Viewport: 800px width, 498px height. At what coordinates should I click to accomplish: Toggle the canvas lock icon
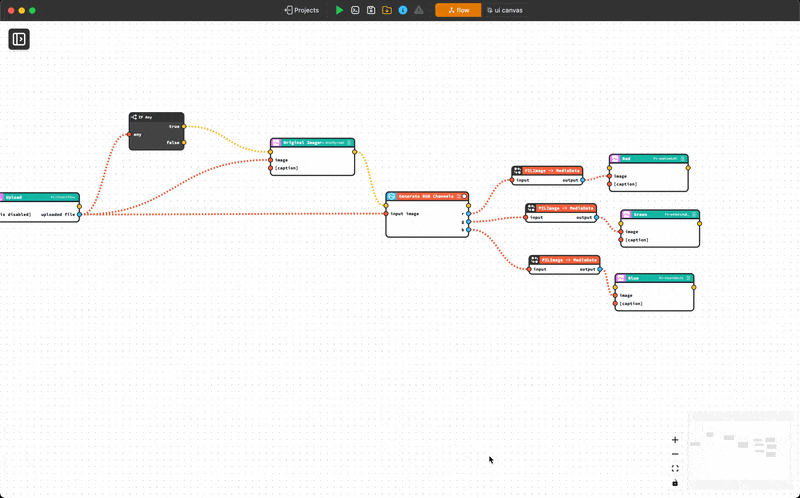(675, 483)
